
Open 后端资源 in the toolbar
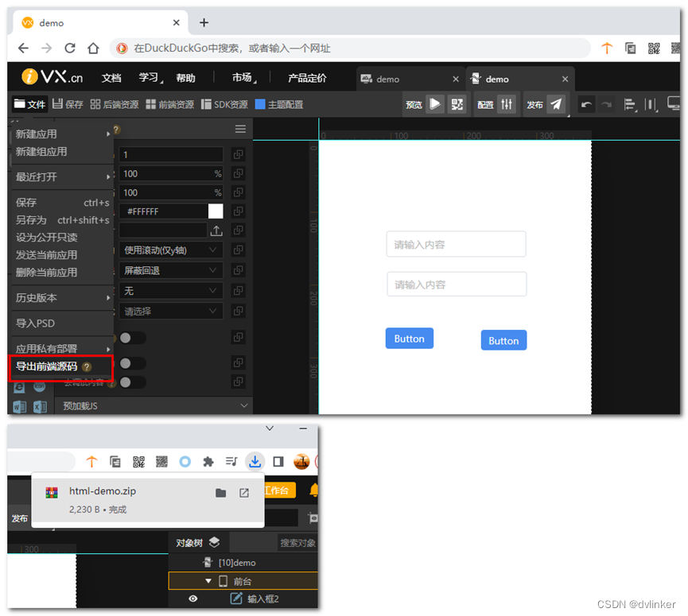pos(115,104)
